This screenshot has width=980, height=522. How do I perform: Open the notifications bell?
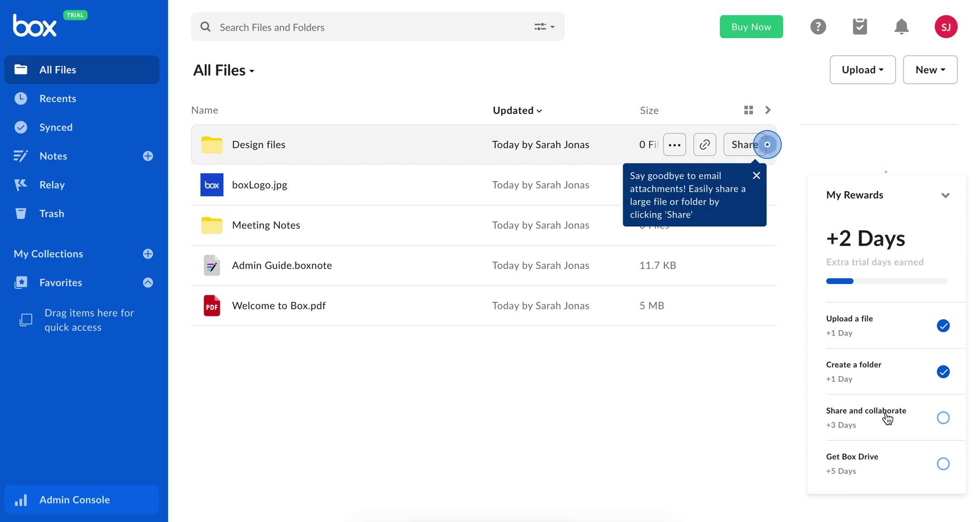pos(901,27)
